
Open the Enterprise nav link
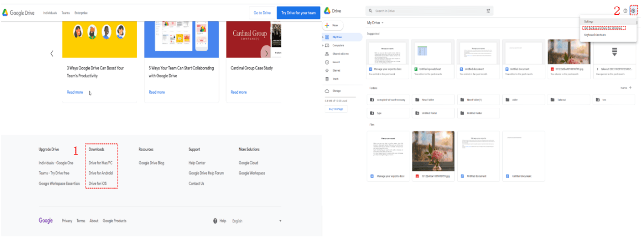tap(81, 13)
